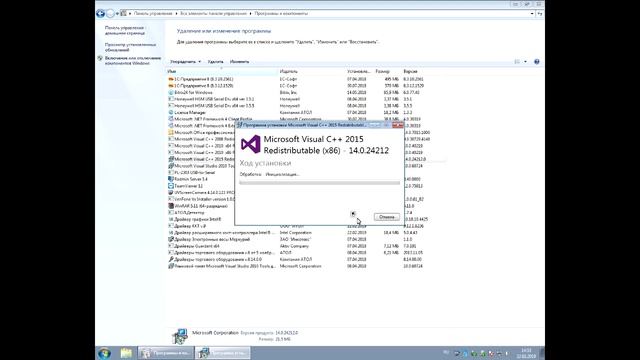Open 'Панель управления - домашняя страница' link
Screen dimensions: 640x360
[125, 31]
